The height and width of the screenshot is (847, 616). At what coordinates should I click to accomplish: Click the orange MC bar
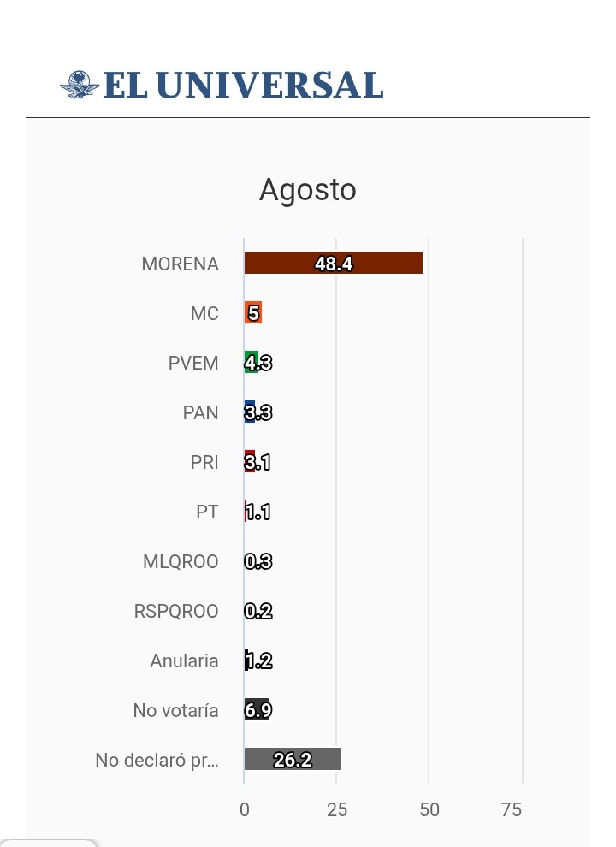[x=253, y=313]
